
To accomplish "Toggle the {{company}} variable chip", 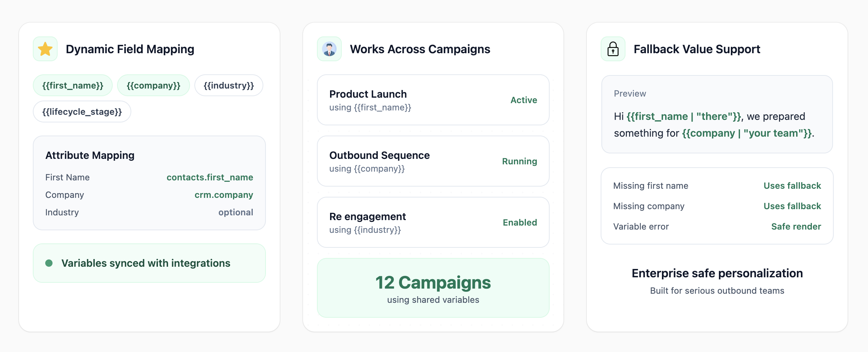I will (154, 86).
